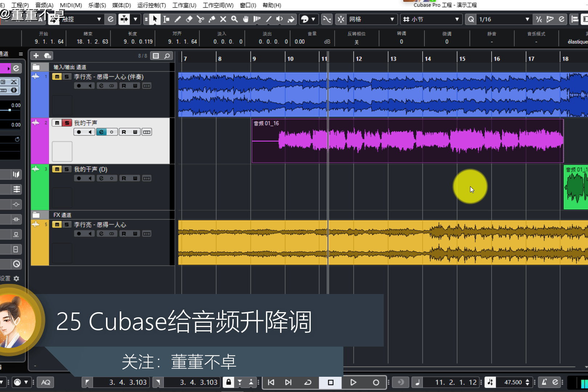The height and width of the screenshot is (392, 588).
Task: Select the Glue tool
Action: pyautogui.click(x=212, y=19)
